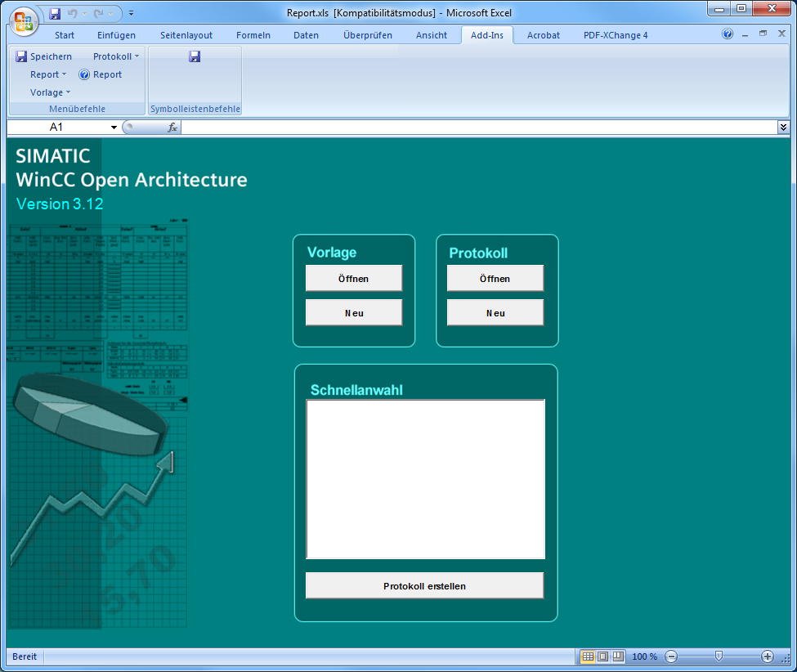Expand the Vorlage menu dropdown in ribbon

point(50,92)
